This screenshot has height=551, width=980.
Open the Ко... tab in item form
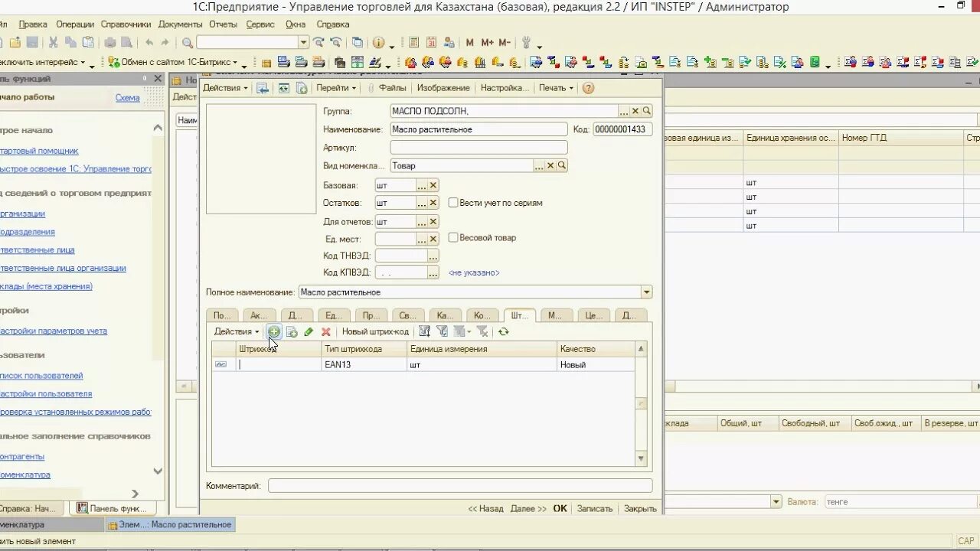point(482,315)
